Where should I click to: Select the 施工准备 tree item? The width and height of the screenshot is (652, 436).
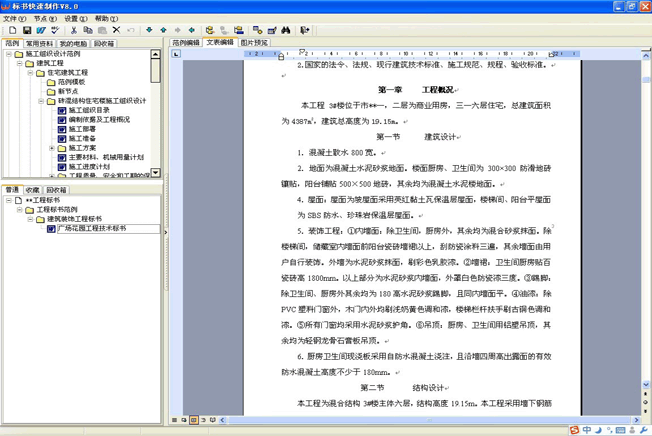pyautogui.click(x=82, y=138)
